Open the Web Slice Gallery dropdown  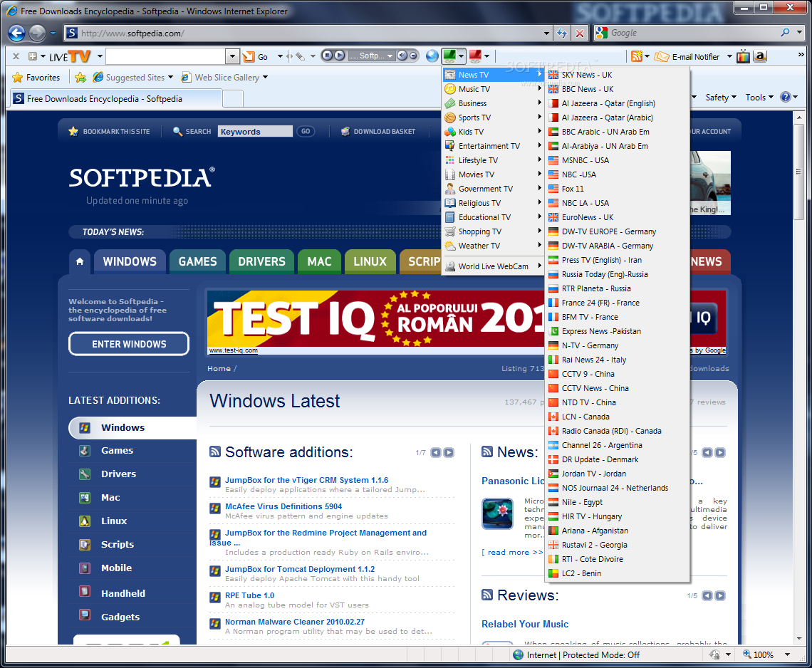pyautogui.click(x=266, y=77)
